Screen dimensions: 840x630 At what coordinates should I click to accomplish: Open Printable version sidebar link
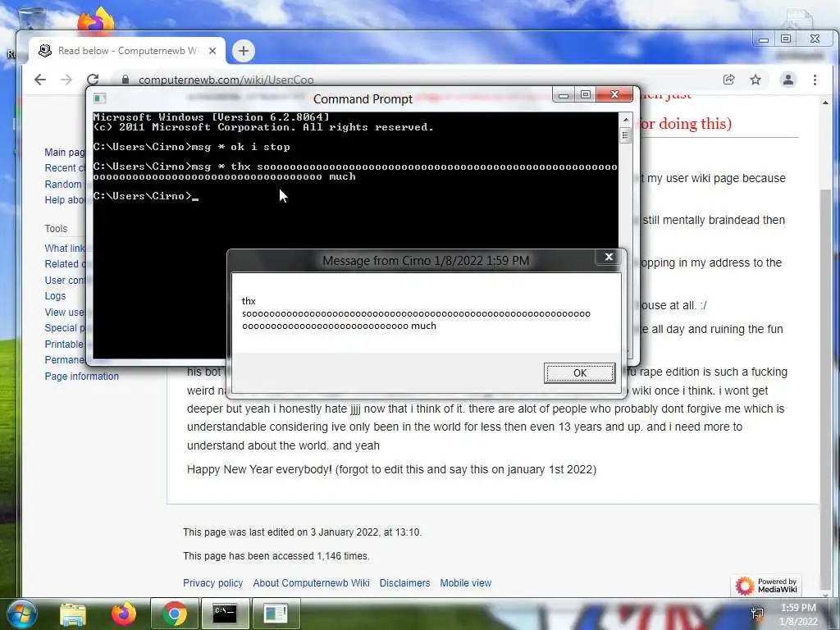pos(65,344)
